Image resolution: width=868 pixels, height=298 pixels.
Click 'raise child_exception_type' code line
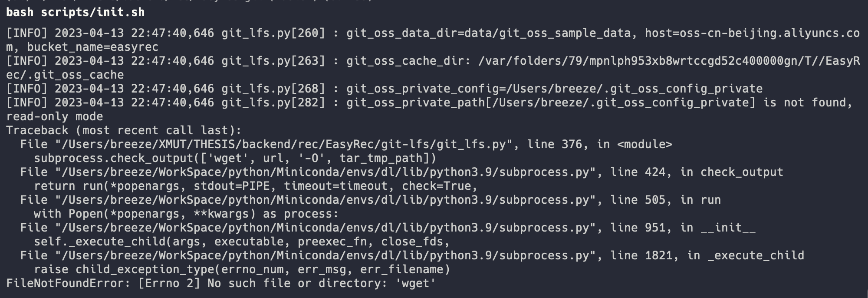coord(242,269)
